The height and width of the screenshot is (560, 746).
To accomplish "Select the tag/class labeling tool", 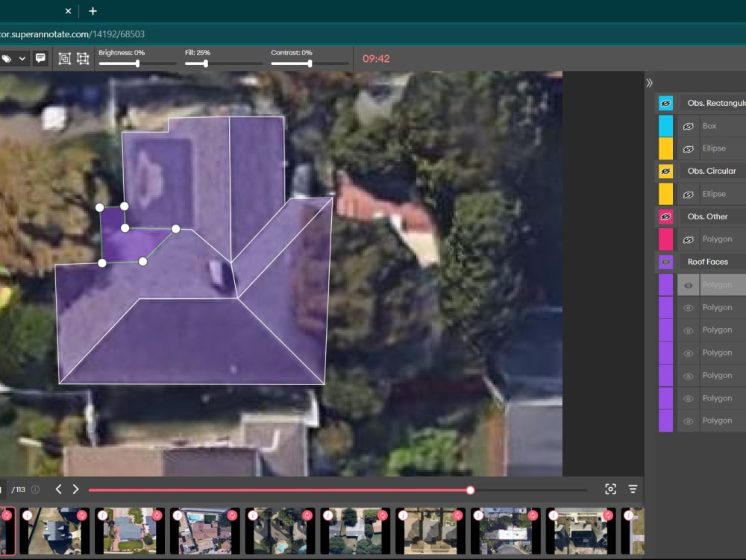I will [7, 58].
